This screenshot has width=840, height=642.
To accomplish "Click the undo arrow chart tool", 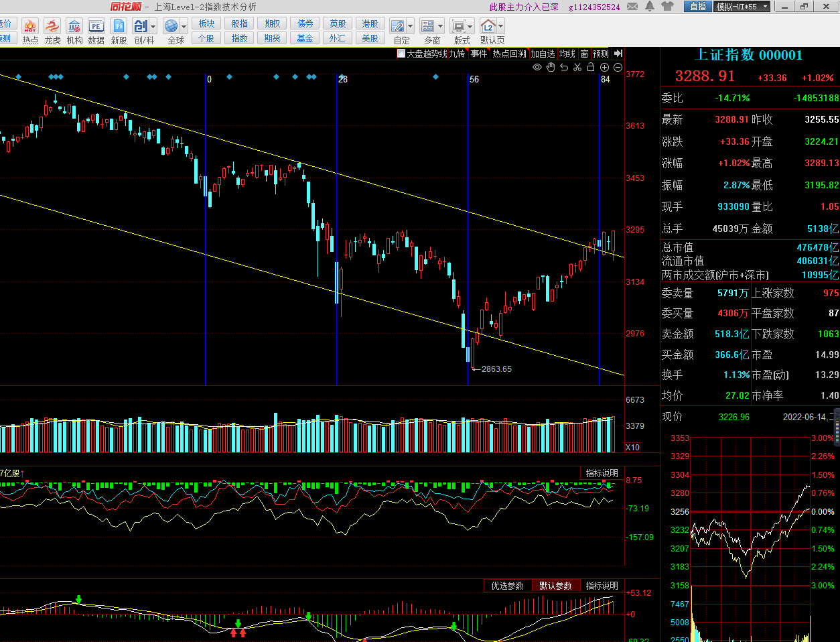I will (x=564, y=67).
